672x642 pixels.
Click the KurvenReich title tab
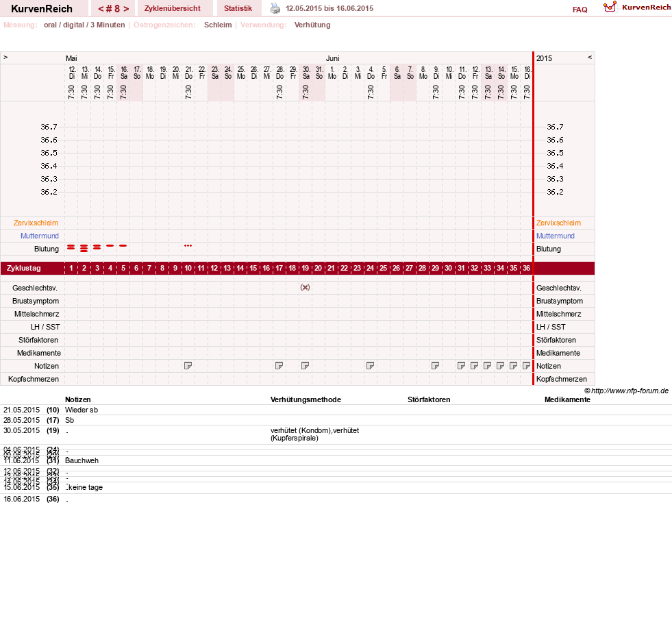[42, 9]
